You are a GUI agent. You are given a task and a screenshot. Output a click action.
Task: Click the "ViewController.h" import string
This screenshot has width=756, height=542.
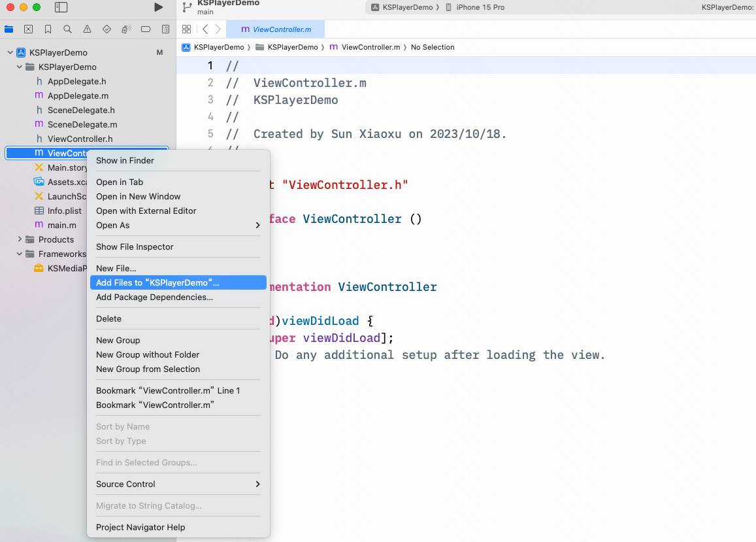coord(345,185)
